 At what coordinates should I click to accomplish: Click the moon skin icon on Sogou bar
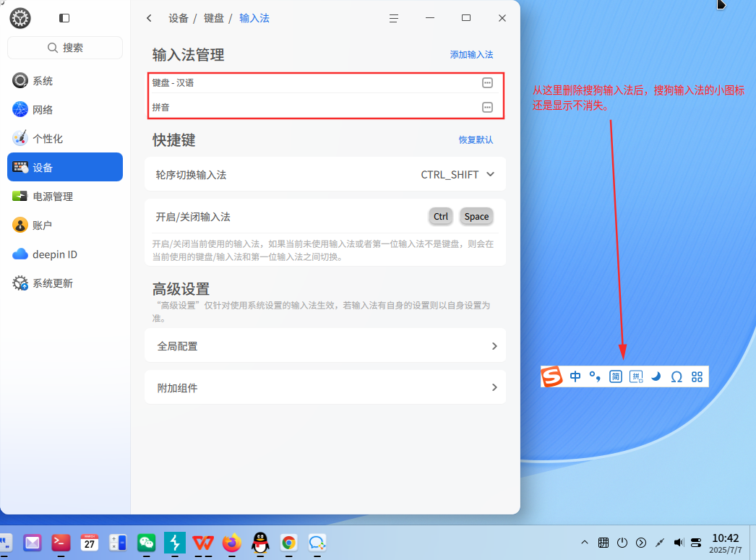point(656,376)
